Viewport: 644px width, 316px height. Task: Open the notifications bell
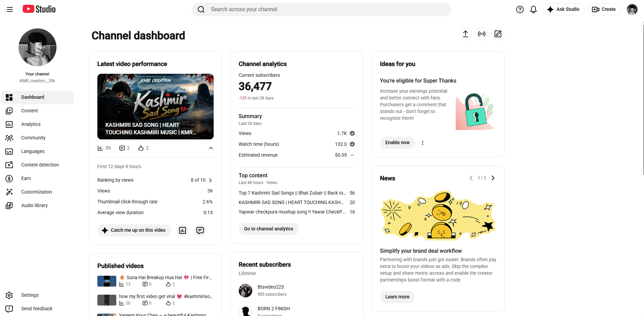533,9
